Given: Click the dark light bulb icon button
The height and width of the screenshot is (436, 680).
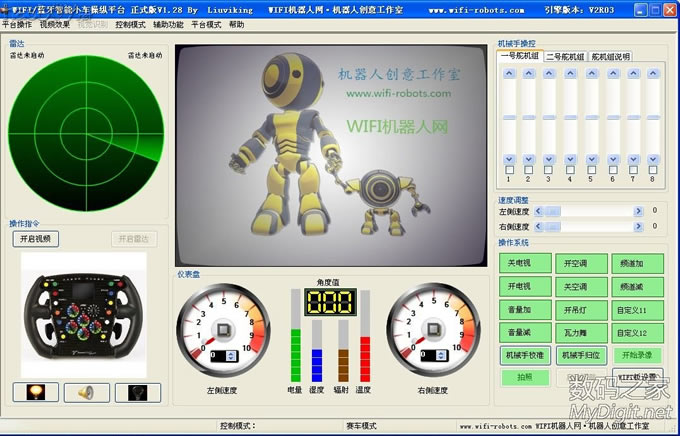Looking at the screenshot, I should pos(137,392).
